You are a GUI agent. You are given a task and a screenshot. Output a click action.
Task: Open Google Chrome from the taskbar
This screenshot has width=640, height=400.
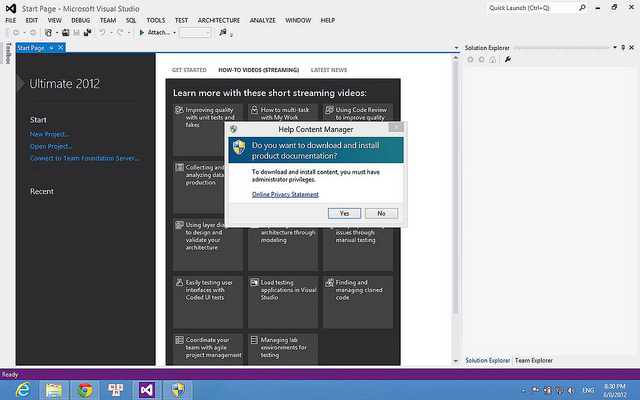pos(85,390)
